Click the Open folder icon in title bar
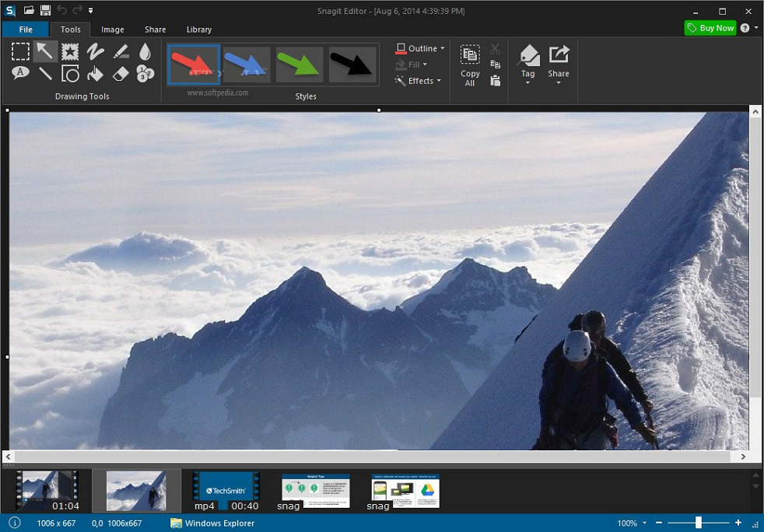The image size is (764, 532). click(30, 10)
